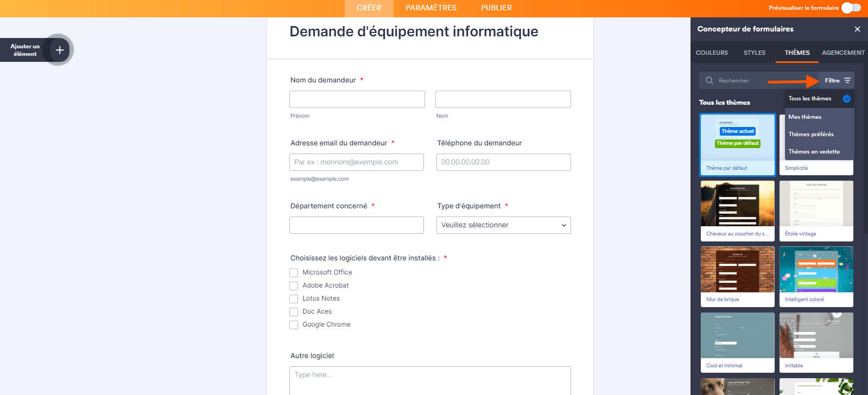The width and height of the screenshot is (868, 395).
Task: Switch to COULEURS tab in designer
Action: pos(712,53)
